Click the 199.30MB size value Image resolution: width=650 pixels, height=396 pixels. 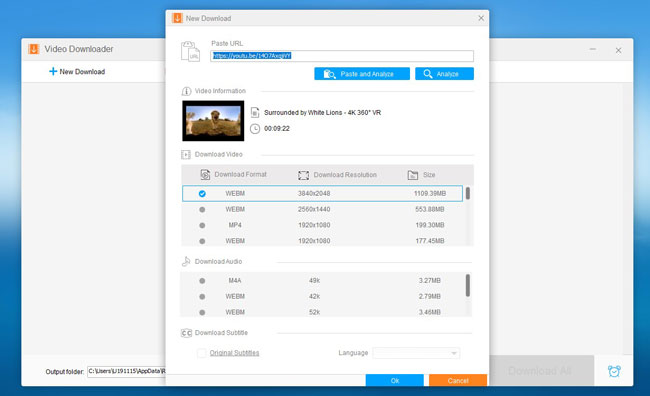pos(430,225)
